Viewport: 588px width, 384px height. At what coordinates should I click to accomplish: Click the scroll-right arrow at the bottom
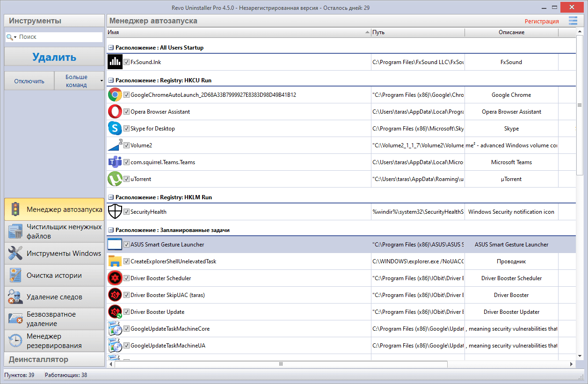[572, 364]
